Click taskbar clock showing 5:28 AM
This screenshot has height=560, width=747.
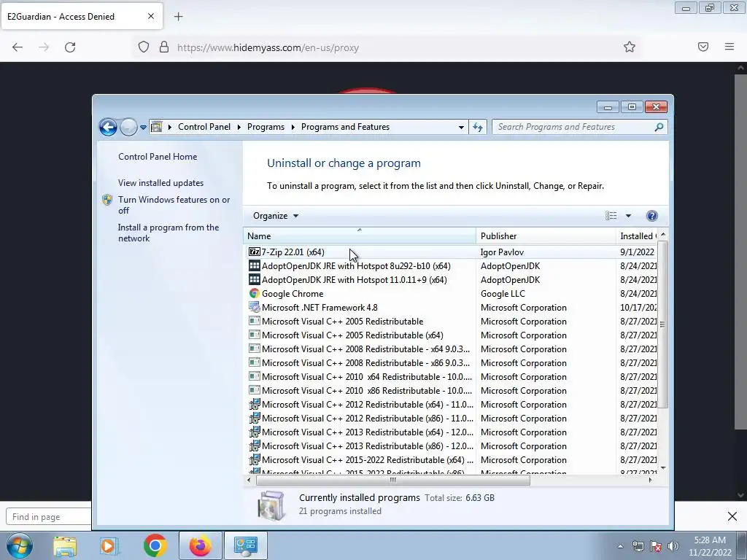(709, 546)
